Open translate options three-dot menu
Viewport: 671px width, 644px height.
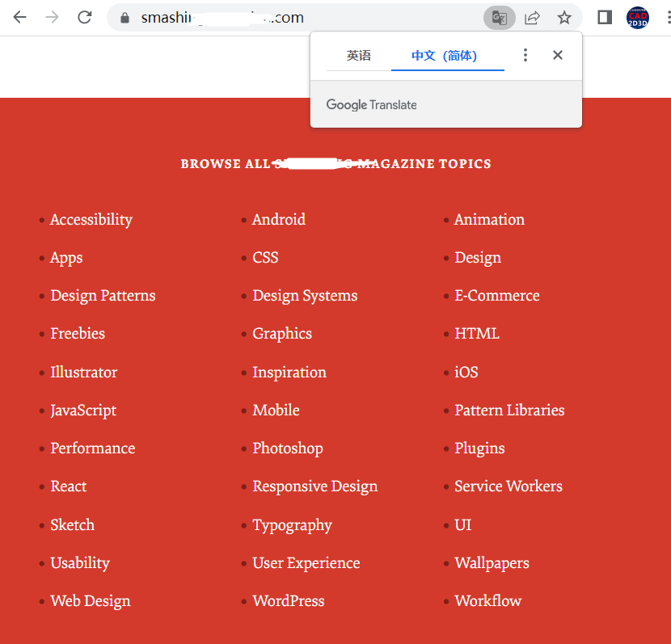525,55
